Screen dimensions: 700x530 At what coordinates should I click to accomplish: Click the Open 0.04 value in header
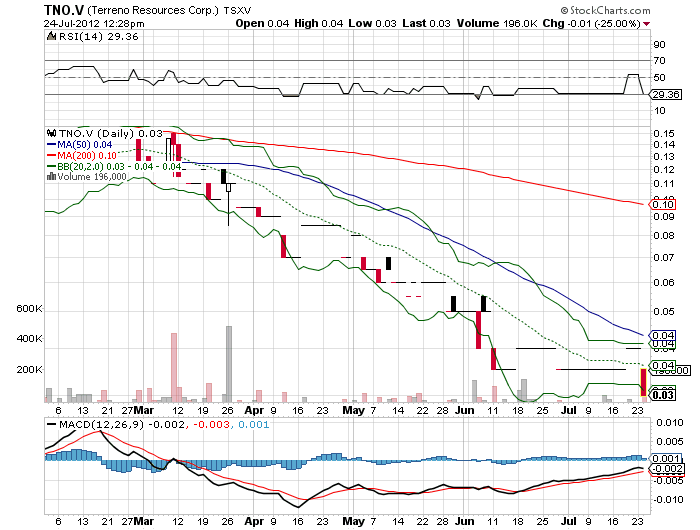(x=262, y=23)
